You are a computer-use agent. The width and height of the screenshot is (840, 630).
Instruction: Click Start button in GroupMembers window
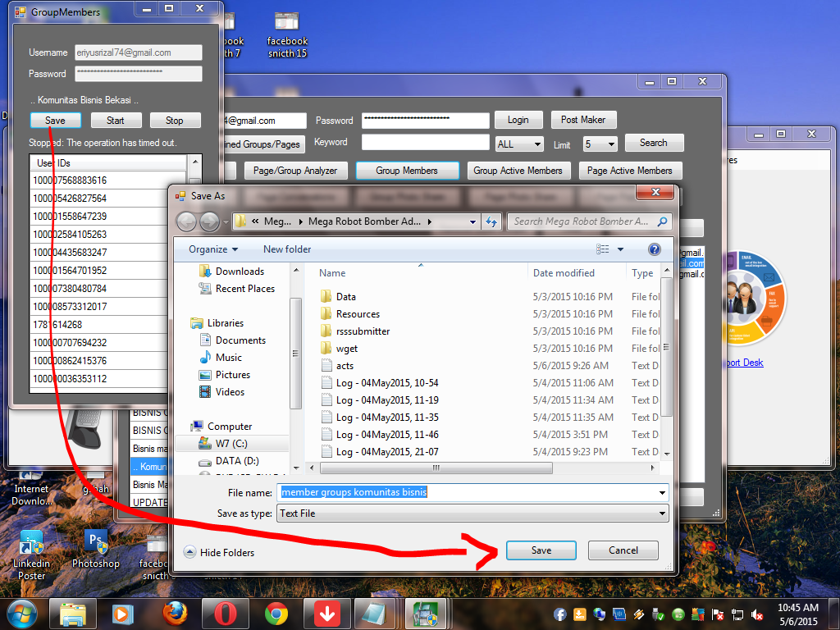(x=115, y=121)
